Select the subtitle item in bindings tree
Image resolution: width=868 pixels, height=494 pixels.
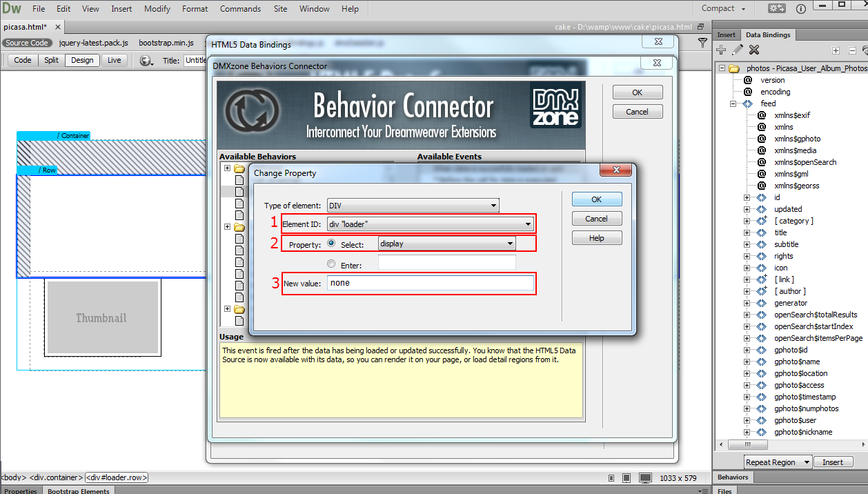click(786, 244)
